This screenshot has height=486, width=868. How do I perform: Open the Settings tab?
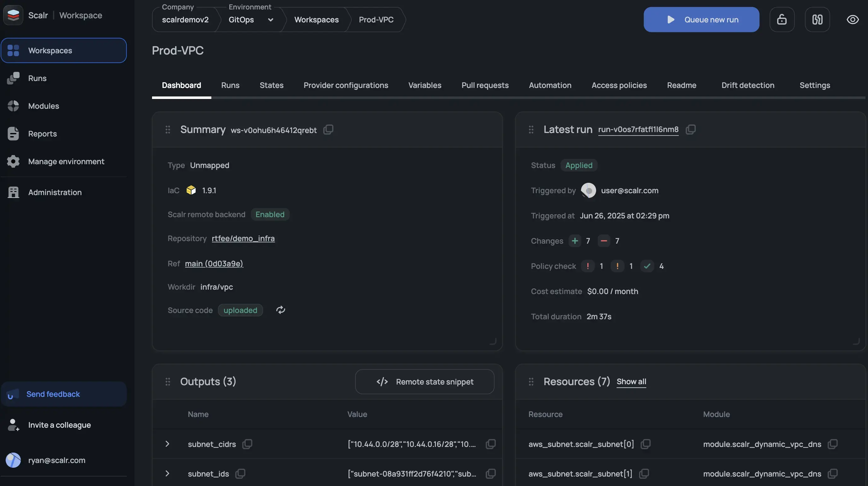[x=815, y=85]
